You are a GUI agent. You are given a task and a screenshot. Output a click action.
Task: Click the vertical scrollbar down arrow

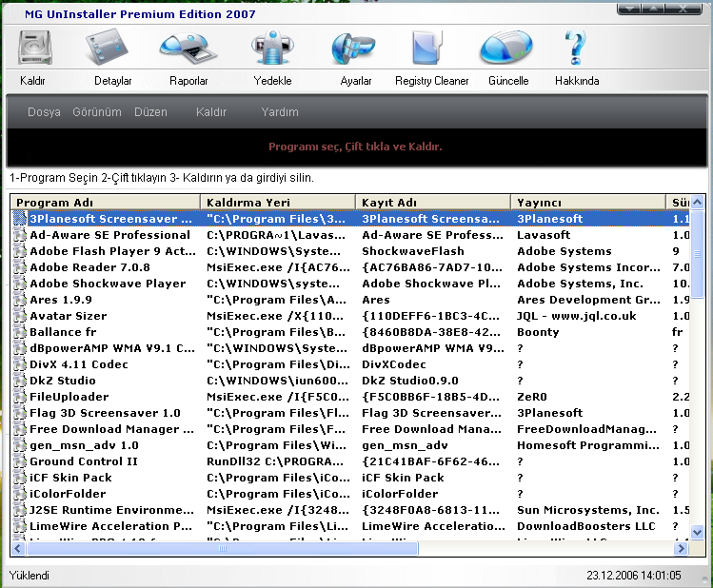click(x=697, y=532)
